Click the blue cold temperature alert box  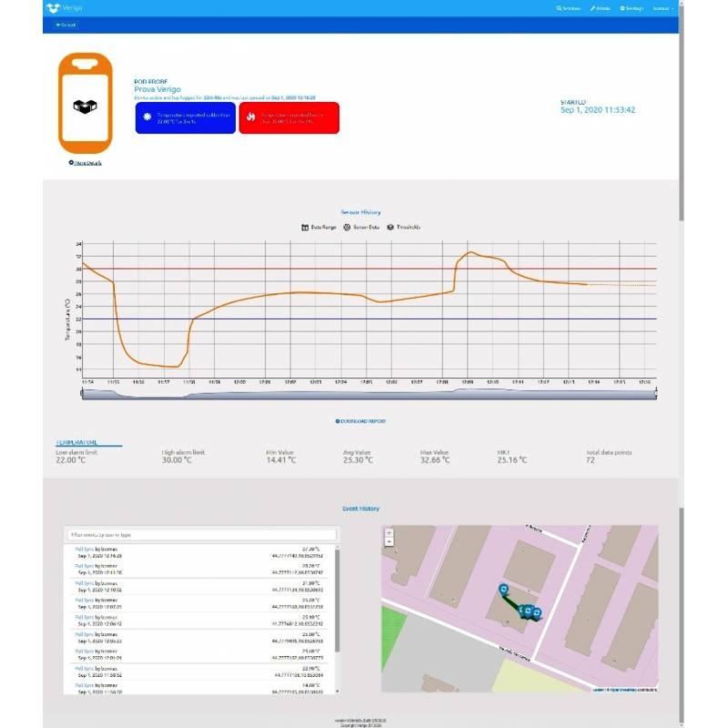[185, 117]
